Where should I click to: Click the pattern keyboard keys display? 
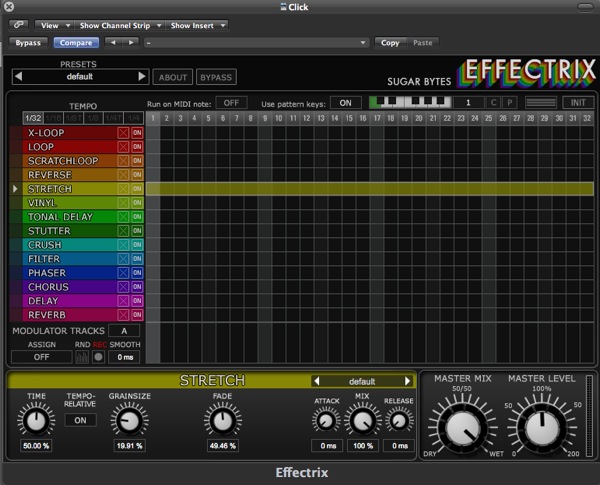410,102
